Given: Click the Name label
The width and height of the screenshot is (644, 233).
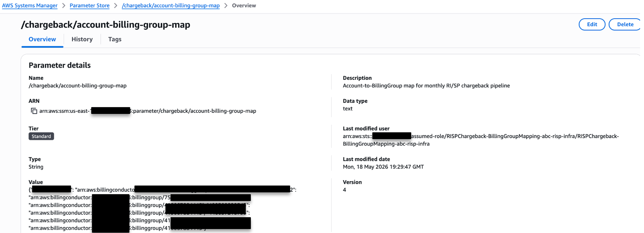Looking at the screenshot, I should pos(36,78).
